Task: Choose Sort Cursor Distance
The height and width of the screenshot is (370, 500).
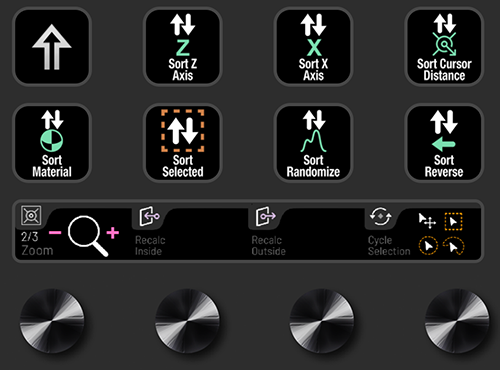Action: point(444,47)
